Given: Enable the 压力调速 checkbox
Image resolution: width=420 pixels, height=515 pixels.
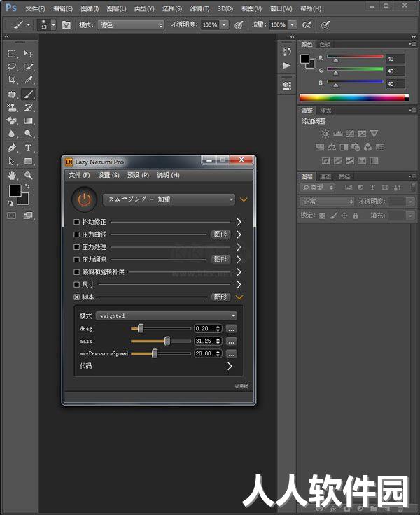Looking at the screenshot, I should click(x=76, y=260).
